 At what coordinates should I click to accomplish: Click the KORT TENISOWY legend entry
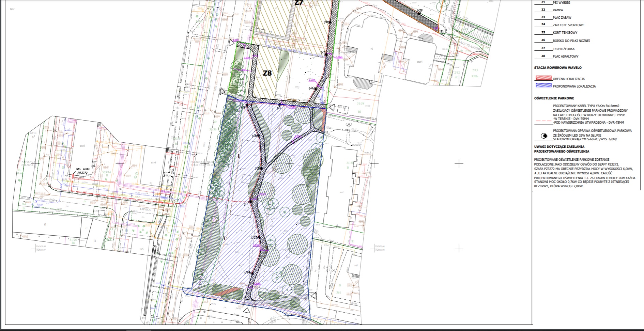point(565,33)
